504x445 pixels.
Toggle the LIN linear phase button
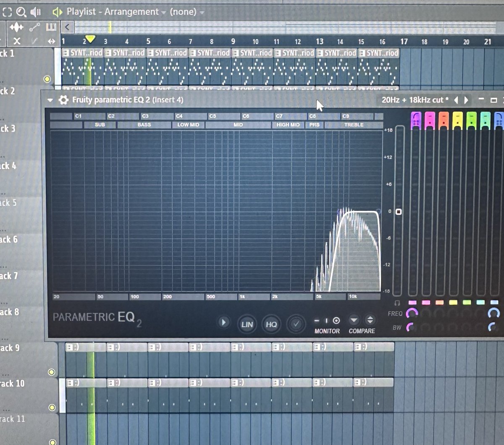247,324
